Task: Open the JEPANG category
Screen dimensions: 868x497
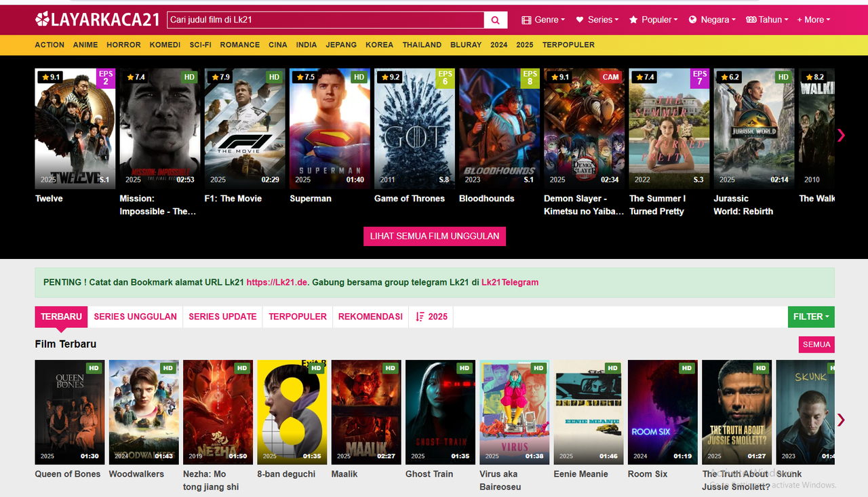Action: click(x=341, y=45)
